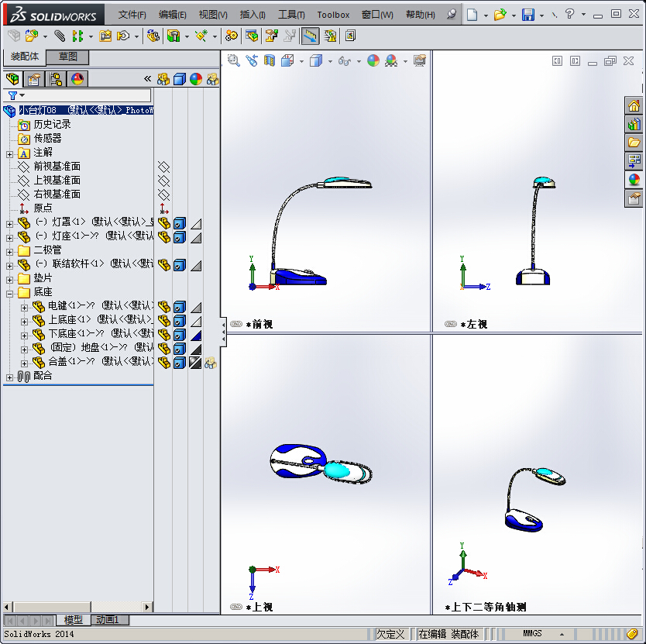Click the Edit appearance color ball icon

(373, 60)
